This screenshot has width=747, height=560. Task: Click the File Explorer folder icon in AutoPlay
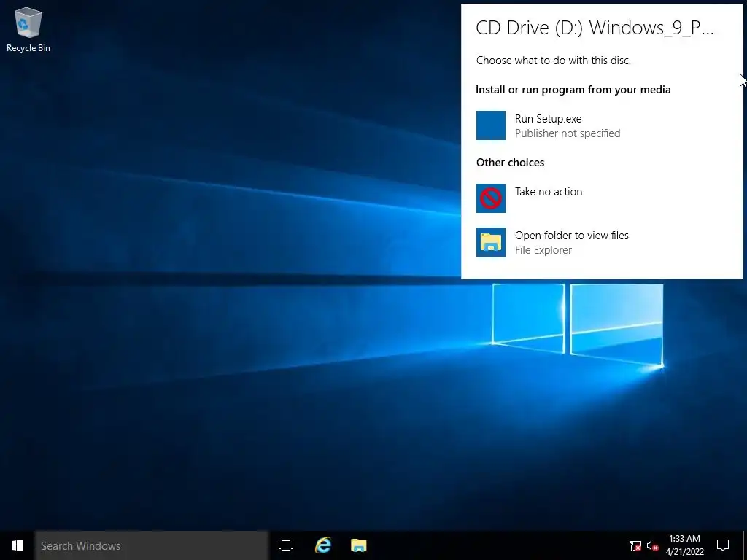pyautogui.click(x=491, y=242)
